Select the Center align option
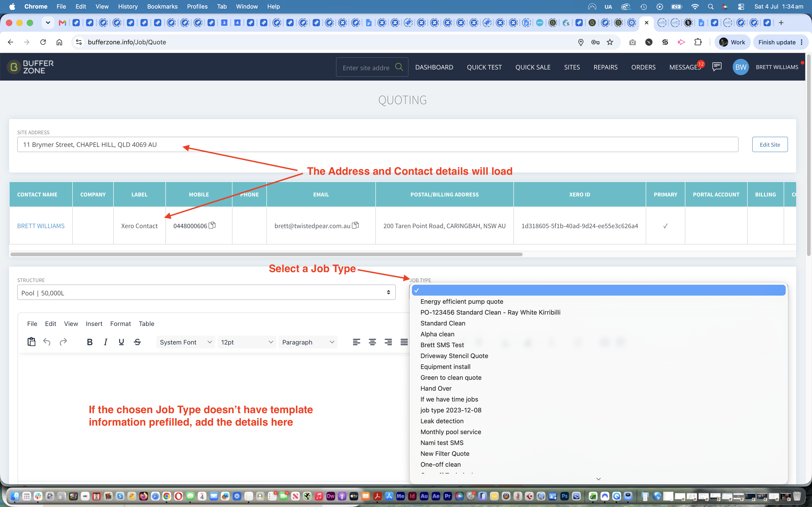 (372, 342)
